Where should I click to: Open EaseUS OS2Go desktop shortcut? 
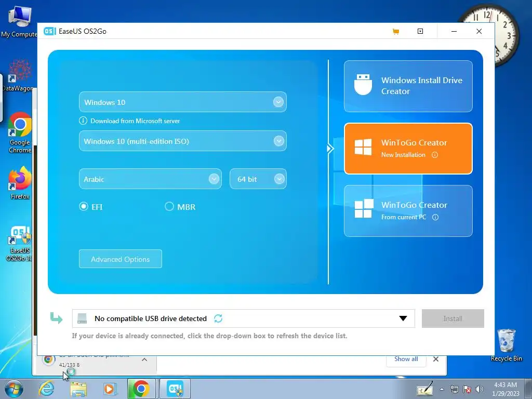tap(20, 244)
